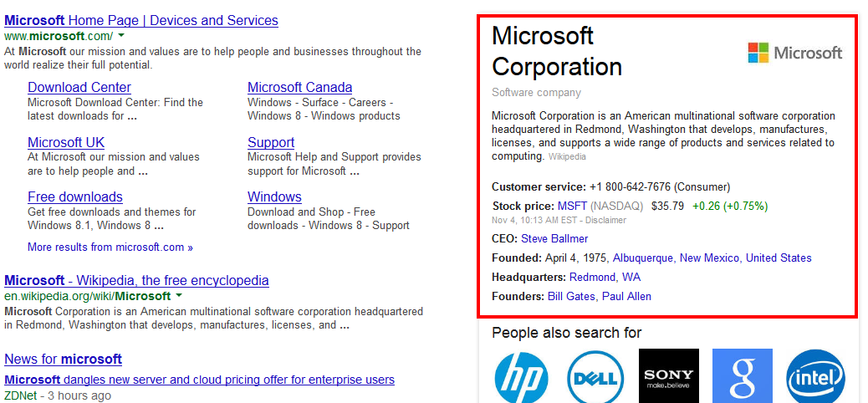Click the Bill Gates founder link
Viewport: 868px width, 403px height.
571,296
